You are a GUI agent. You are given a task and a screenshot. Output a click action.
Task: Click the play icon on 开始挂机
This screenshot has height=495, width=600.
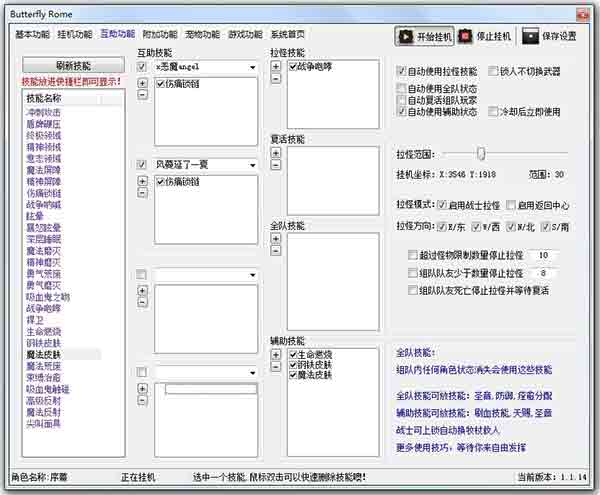tap(408, 35)
